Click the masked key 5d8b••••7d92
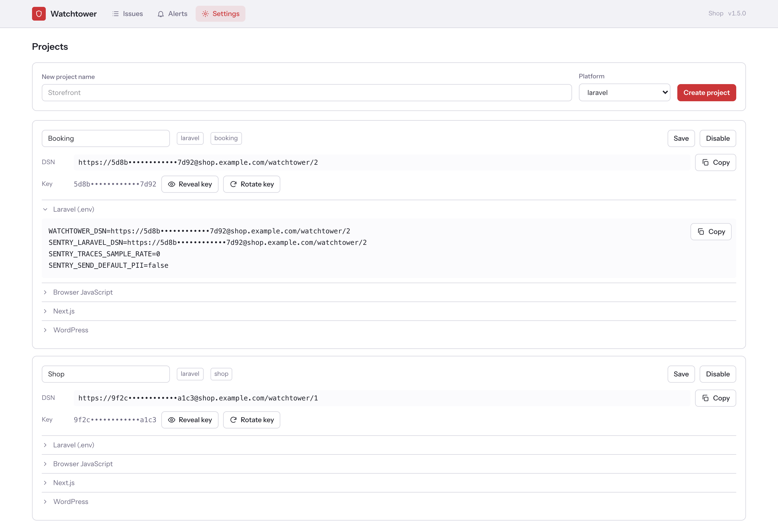The image size is (778, 532). (x=115, y=184)
